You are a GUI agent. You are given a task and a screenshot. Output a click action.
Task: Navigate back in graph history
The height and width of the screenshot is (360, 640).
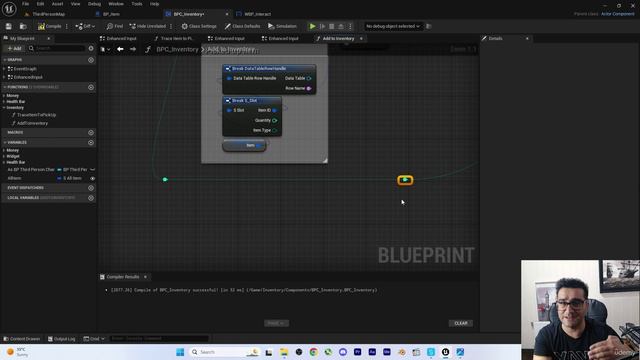click(120, 49)
